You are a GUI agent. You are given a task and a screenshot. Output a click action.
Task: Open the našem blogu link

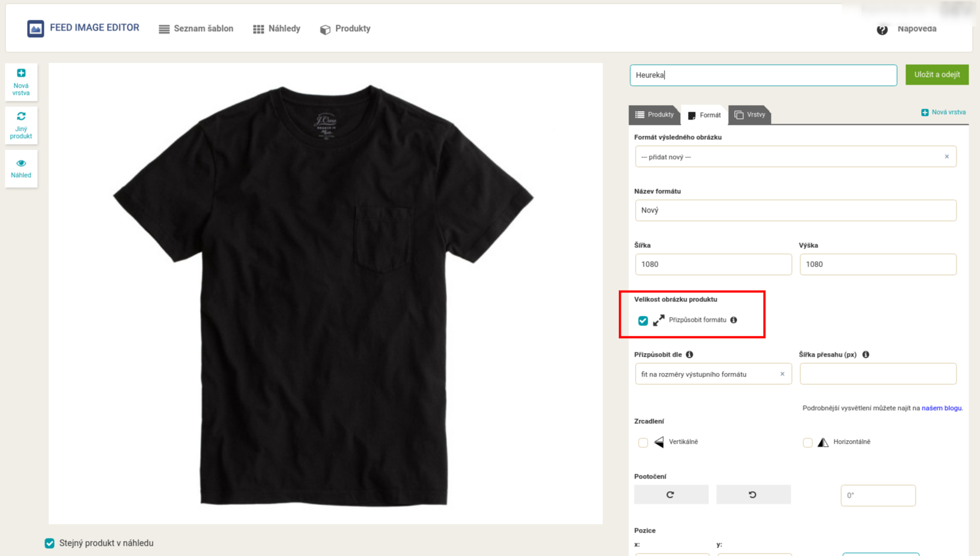[x=942, y=408]
